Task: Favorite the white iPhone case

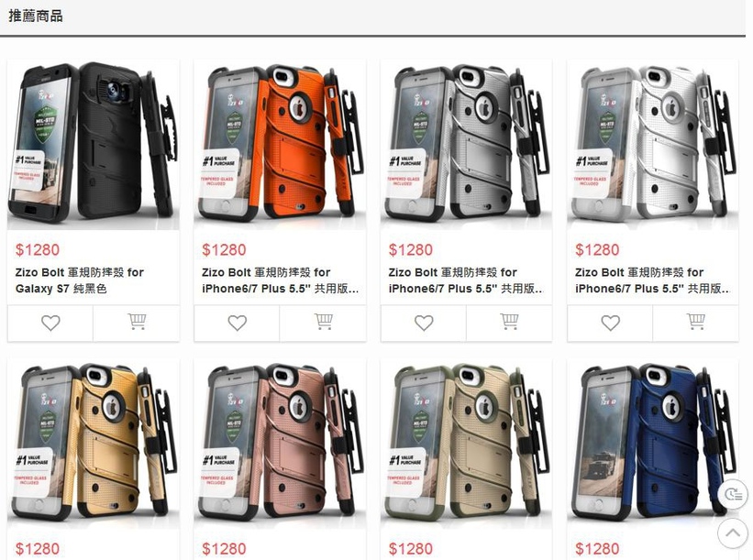Action: [x=610, y=323]
